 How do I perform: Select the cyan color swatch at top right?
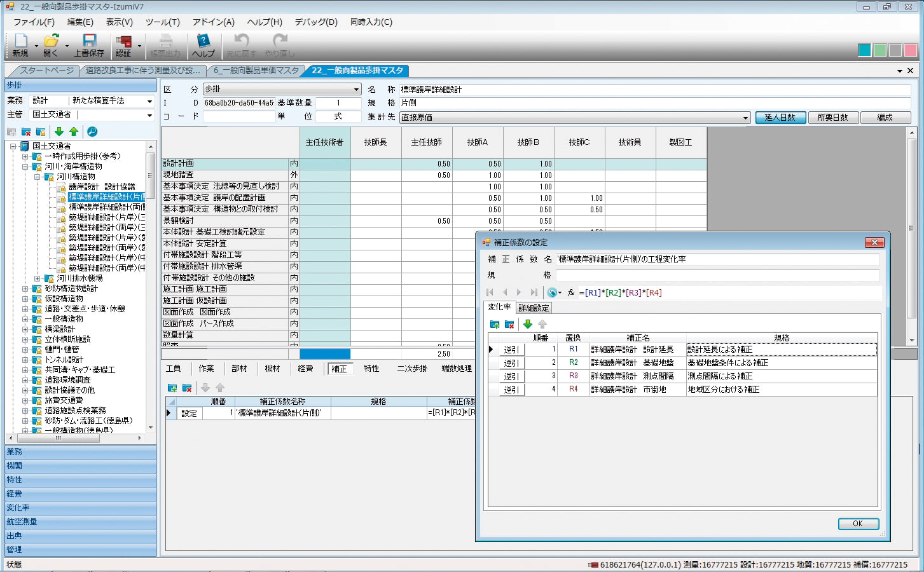[864, 50]
